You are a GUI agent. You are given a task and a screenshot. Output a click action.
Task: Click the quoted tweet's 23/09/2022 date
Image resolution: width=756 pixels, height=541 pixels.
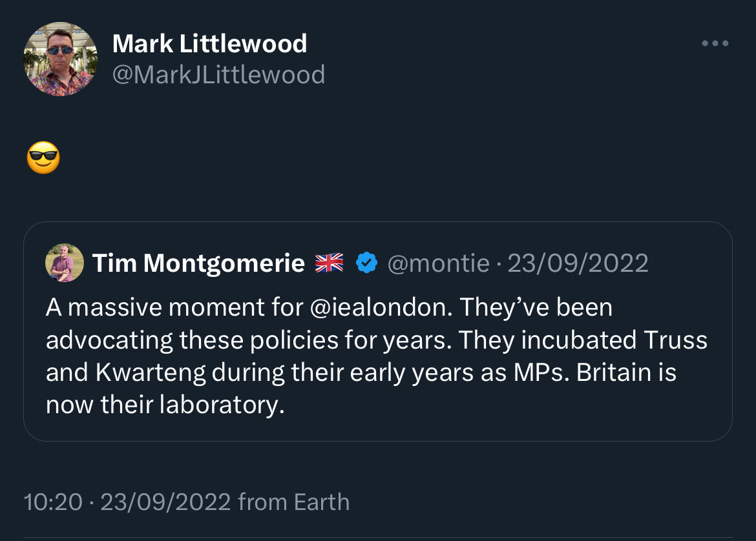[x=578, y=263]
